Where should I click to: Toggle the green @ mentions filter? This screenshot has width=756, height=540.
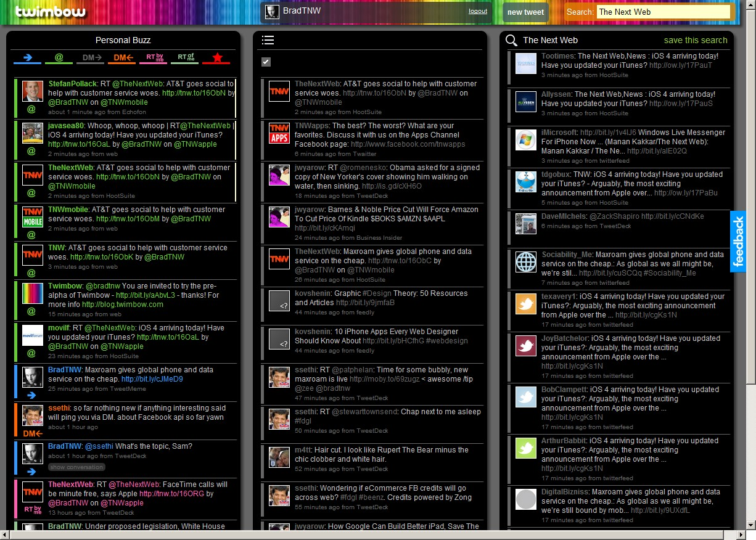click(59, 58)
